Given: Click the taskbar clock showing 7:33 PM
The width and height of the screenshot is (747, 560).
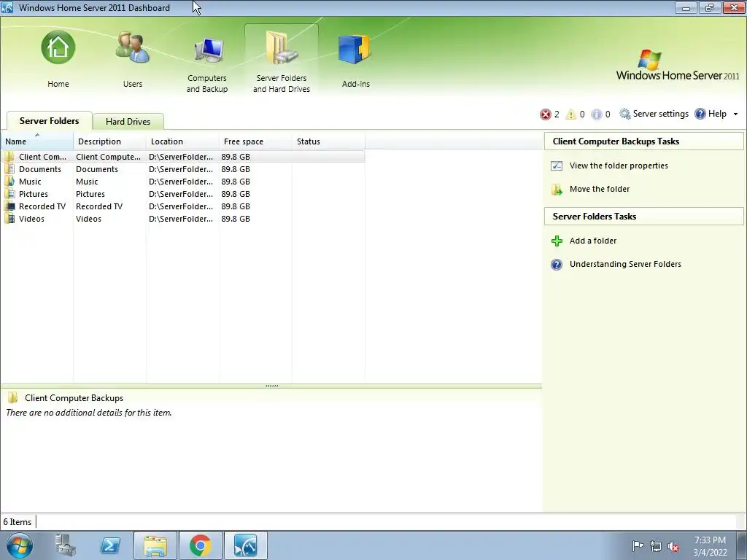Looking at the screenshot, I should click(710, 546).
